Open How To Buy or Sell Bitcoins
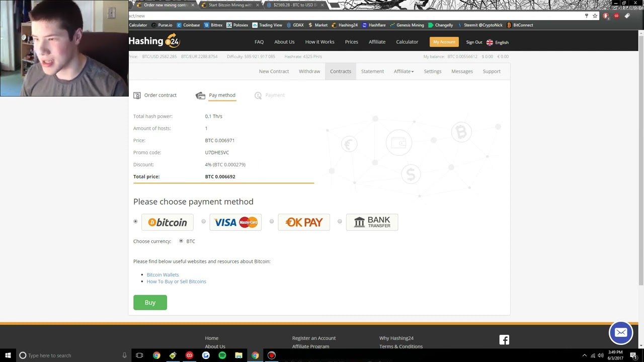Image resolution: width=644 pixels, height=362 pixels. (x=177, y=282)
